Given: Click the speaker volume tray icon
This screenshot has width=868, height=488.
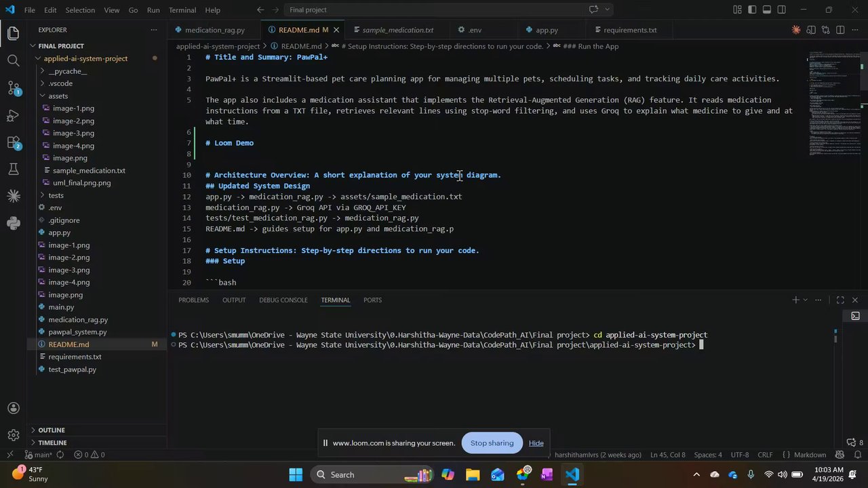Looking at the screenshot, I should [782, 474].
